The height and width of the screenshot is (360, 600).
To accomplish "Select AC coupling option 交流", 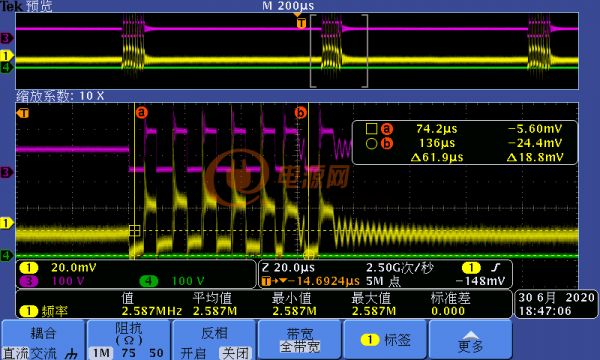I will [43, 353].
